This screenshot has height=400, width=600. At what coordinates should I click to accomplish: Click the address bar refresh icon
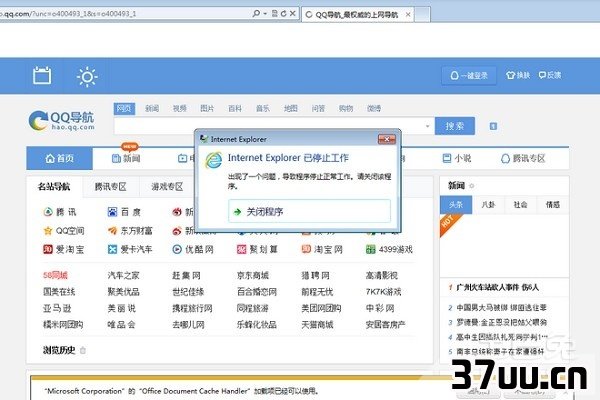pos(284,14)
